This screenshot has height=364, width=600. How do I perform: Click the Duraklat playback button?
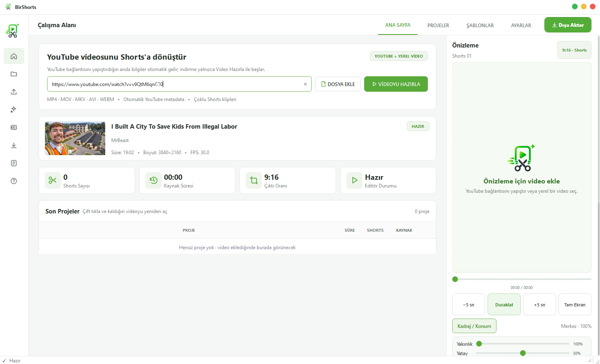pyautogui.click(x=504, y=304)
